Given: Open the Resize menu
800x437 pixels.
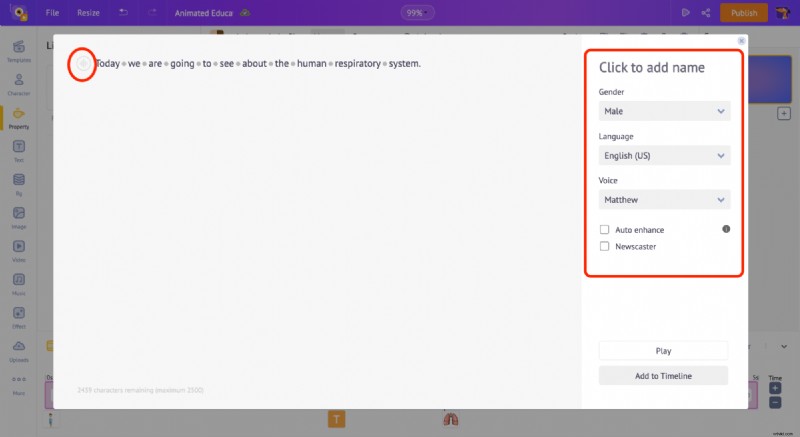Looking at the screenshot, I should [x=88, y=13].
